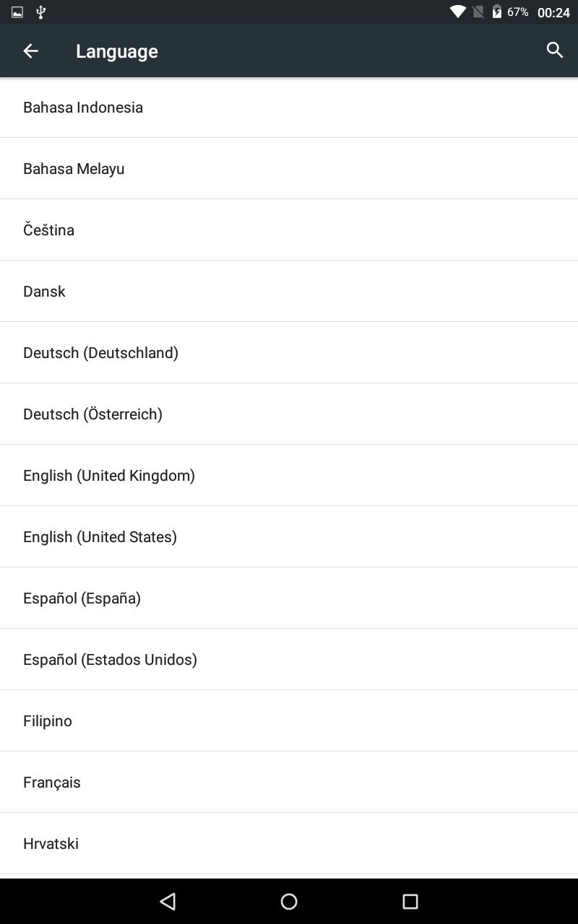Tap the Wi-Fi status icon
The height and width of the screenshot is (924, 578).
click(457, 12)
